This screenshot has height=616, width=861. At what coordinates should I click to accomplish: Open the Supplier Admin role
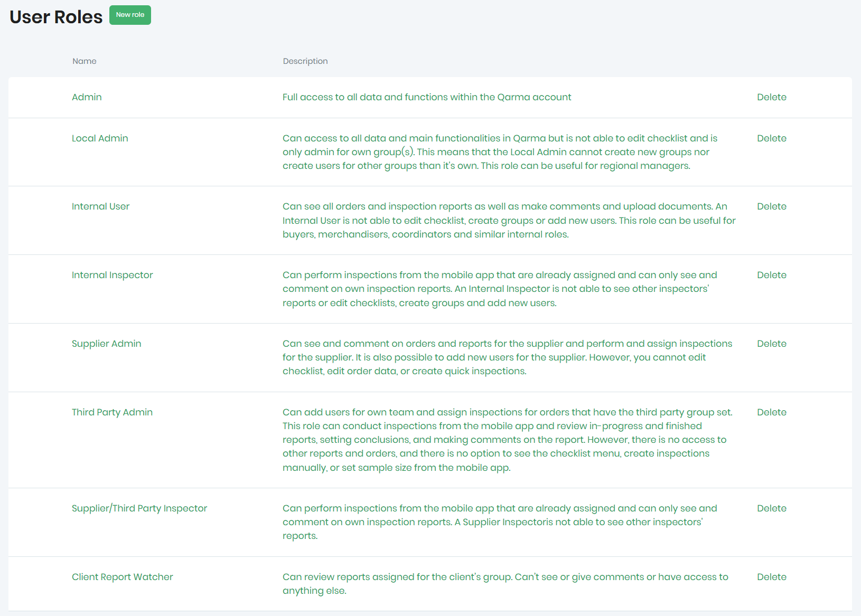tap(106, 344)
